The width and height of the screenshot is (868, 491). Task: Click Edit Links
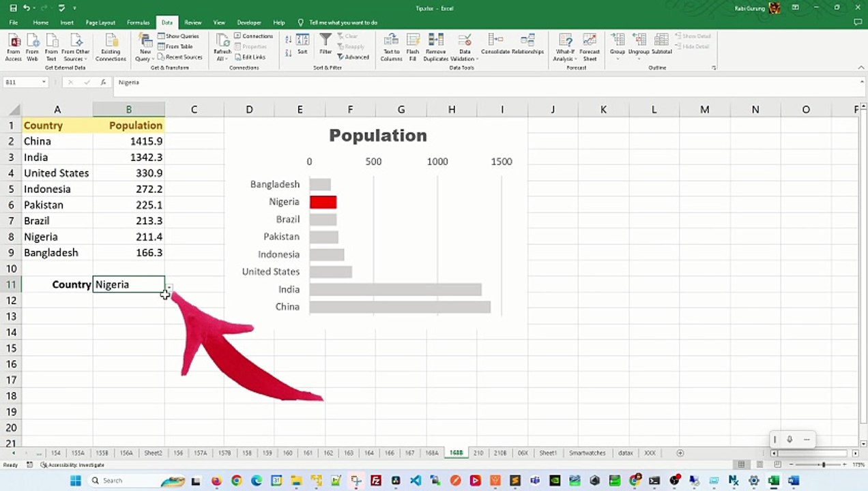250,57
